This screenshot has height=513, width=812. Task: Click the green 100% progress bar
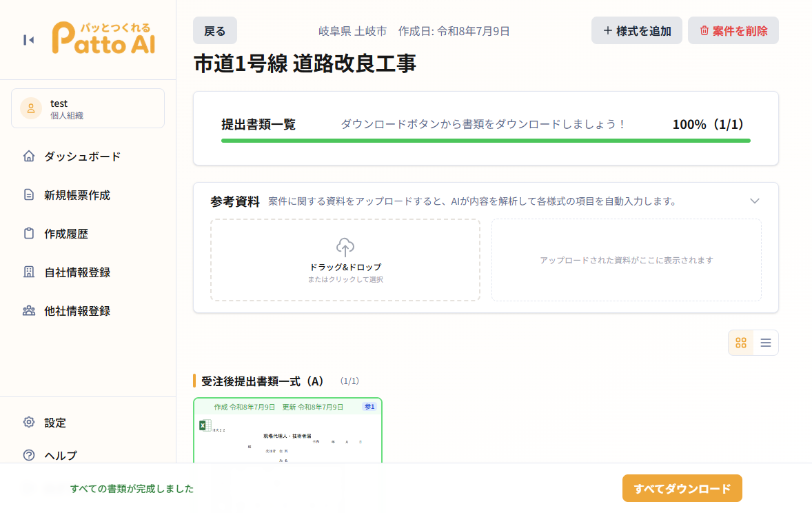click(486, 141)
